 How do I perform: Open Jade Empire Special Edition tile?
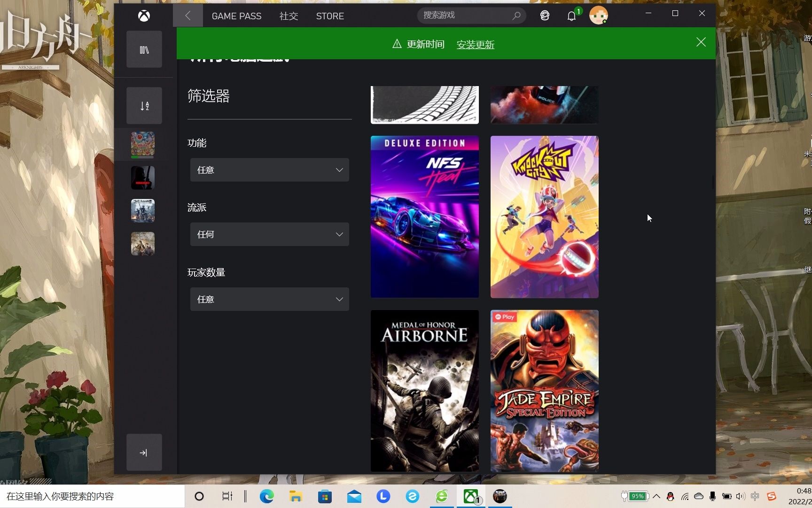pyautogui.click(x=545, y=391)
